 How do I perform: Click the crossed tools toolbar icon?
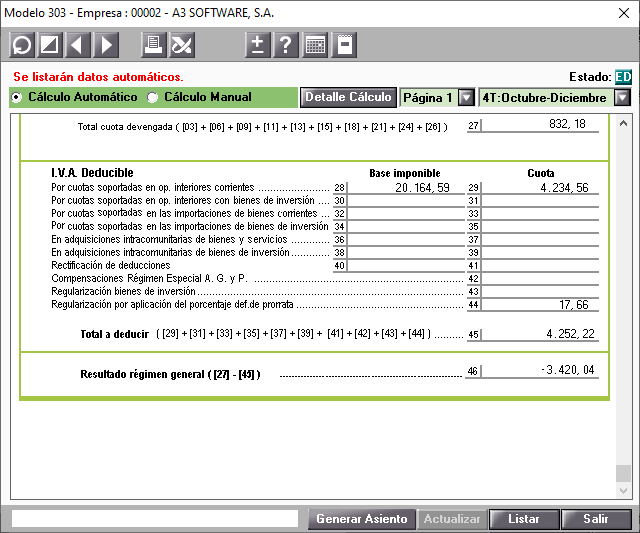(x=182, y=44)
